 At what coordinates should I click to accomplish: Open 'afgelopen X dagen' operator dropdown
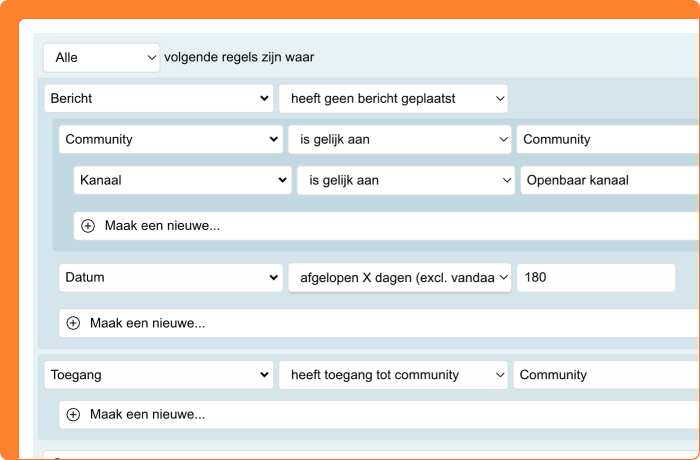[x=400, y=278]
